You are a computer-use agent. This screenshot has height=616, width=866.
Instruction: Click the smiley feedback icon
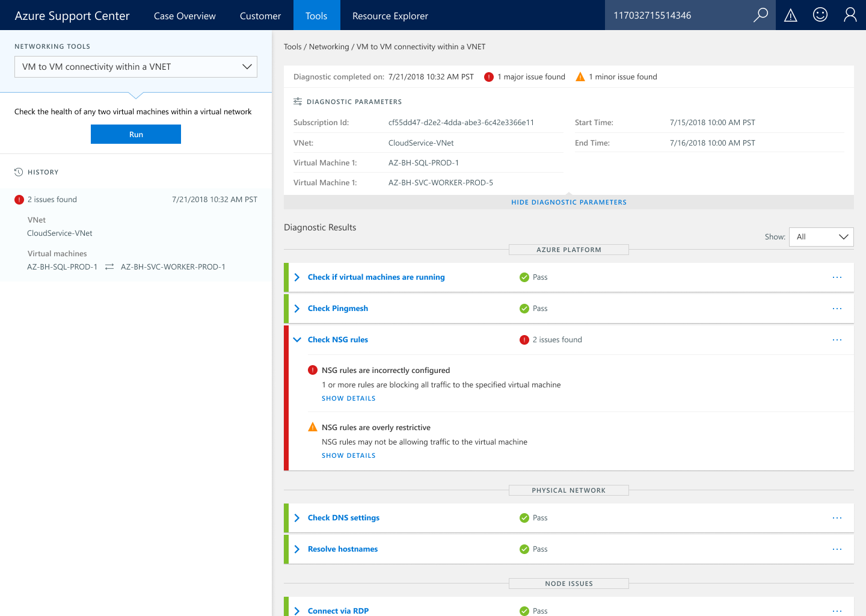(x=820, y=15)
